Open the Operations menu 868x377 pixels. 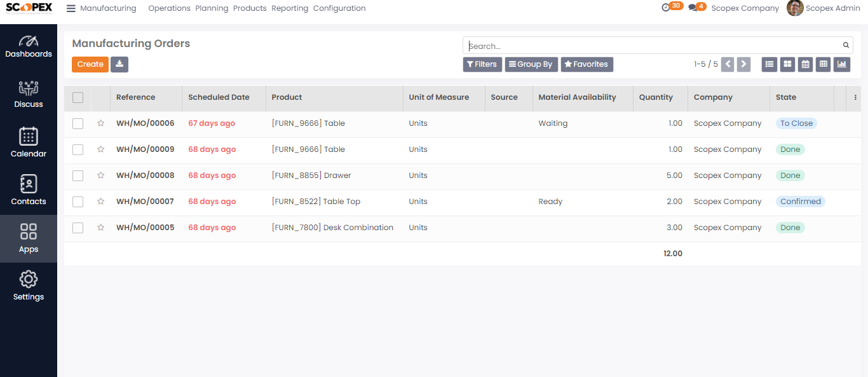point(169,8)
